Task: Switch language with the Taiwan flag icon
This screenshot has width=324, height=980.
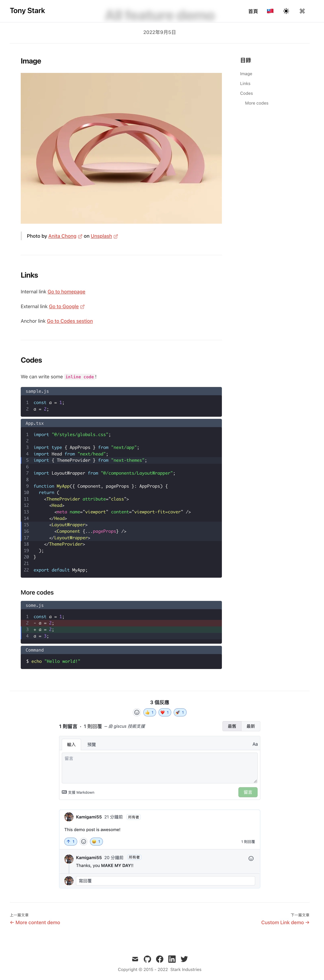Action: [x=270, y=11]
